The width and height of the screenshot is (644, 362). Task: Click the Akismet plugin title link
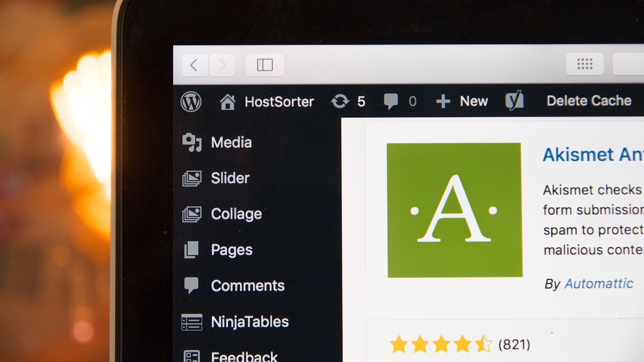pyautogui.click(x=592, y=155)
